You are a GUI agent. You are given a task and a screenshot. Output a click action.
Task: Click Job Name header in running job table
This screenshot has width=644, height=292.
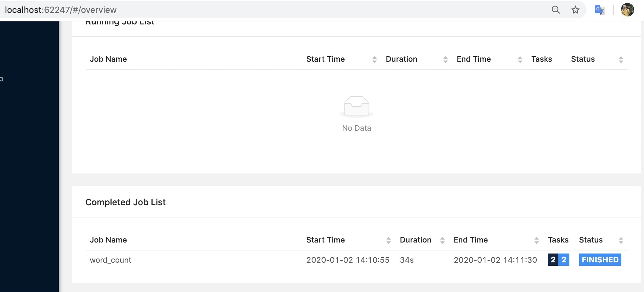[x=108, y=59]
